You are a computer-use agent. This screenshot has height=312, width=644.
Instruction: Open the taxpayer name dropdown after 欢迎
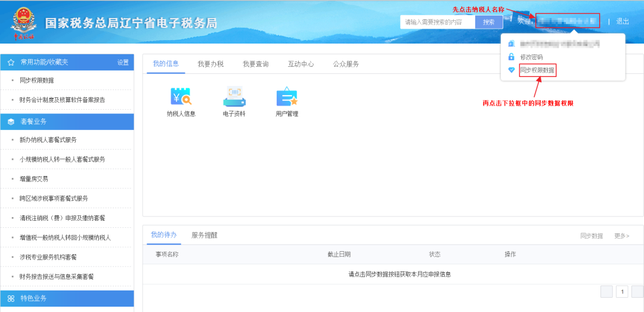(568, 21)
